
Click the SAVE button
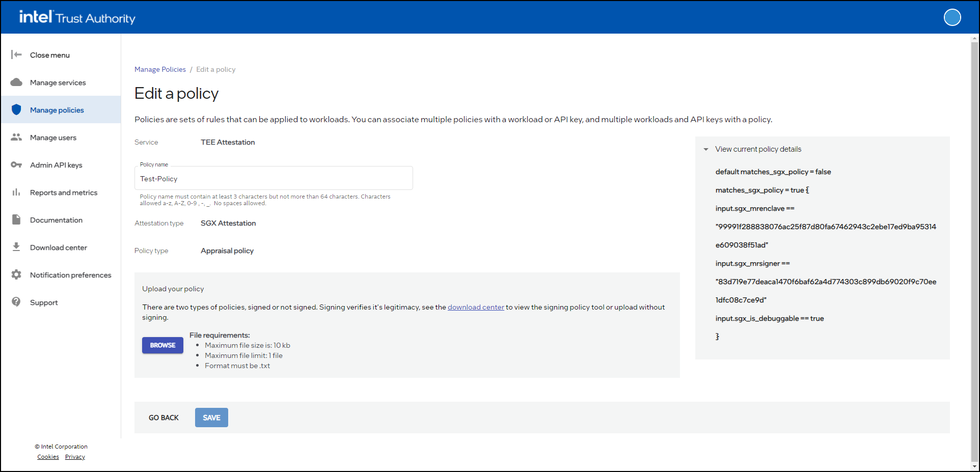[211, 418]
